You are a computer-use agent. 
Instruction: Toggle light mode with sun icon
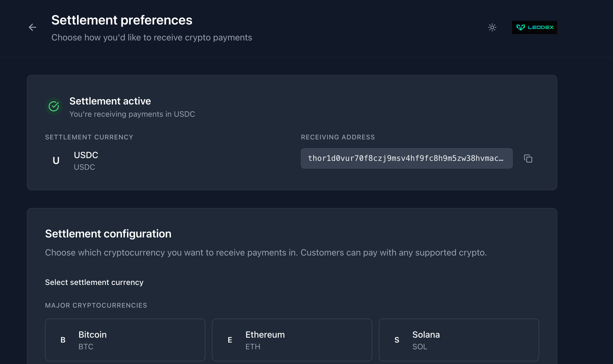[492, 27]
